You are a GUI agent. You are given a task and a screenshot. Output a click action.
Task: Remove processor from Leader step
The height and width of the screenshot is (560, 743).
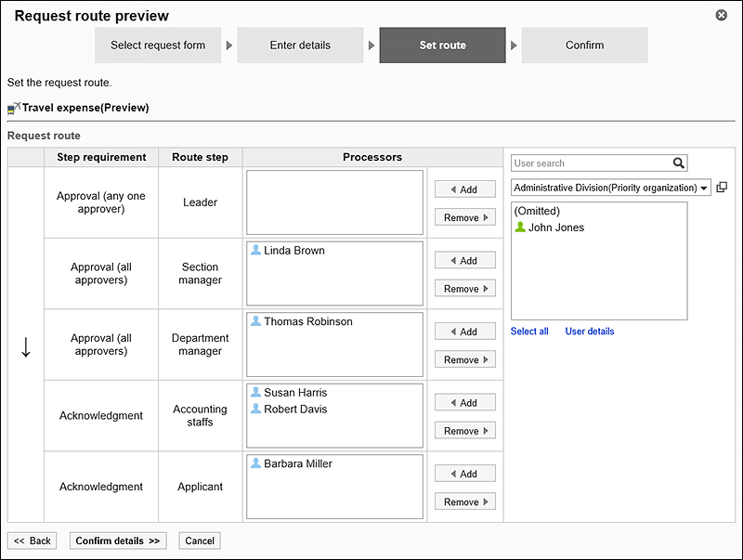(x=465, y=217)
